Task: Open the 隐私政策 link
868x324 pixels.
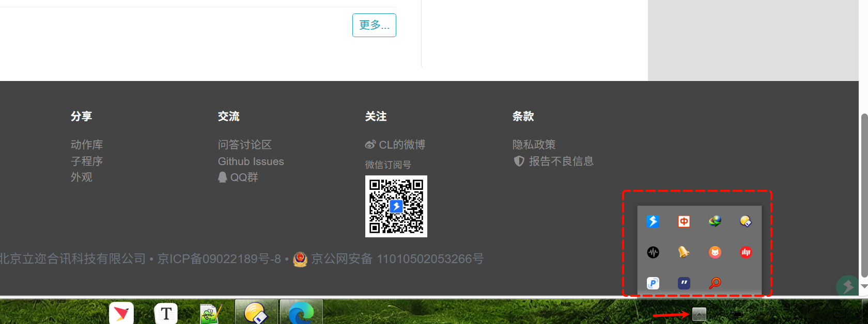Action: [x=534, y=144]
